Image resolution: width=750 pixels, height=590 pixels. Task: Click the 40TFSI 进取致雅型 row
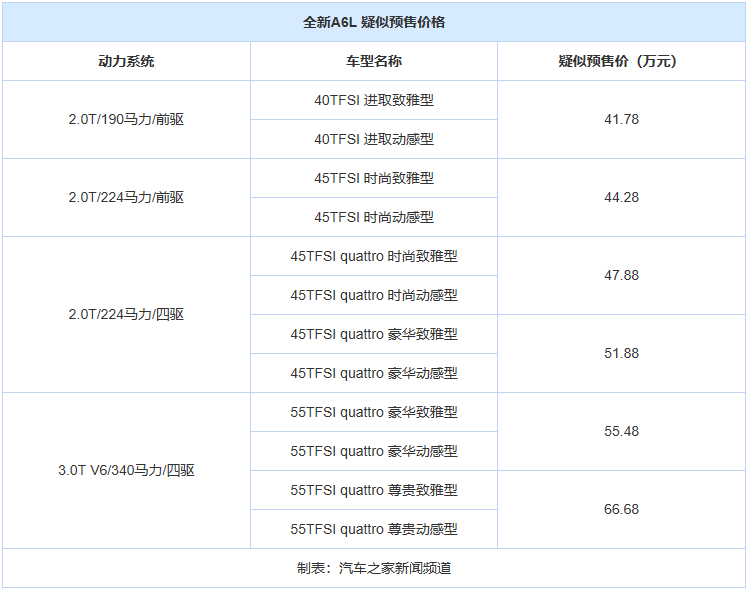coord(374,100)
